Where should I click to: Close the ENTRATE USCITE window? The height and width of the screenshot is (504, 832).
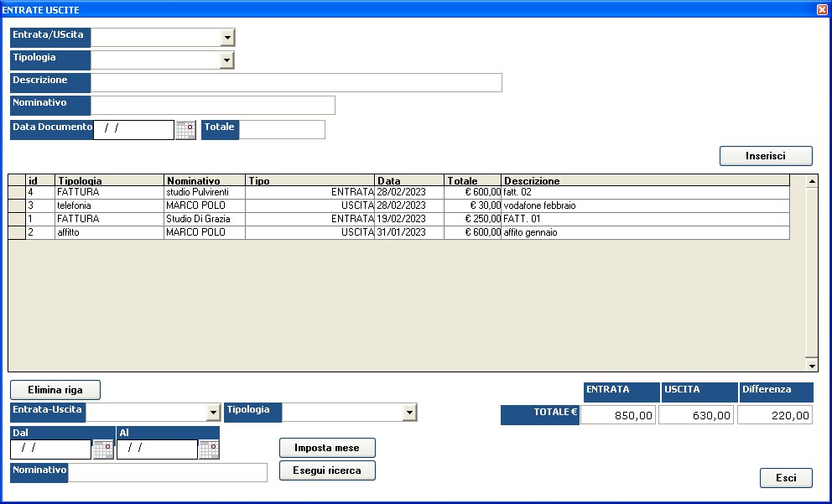(x=822, y=9)
